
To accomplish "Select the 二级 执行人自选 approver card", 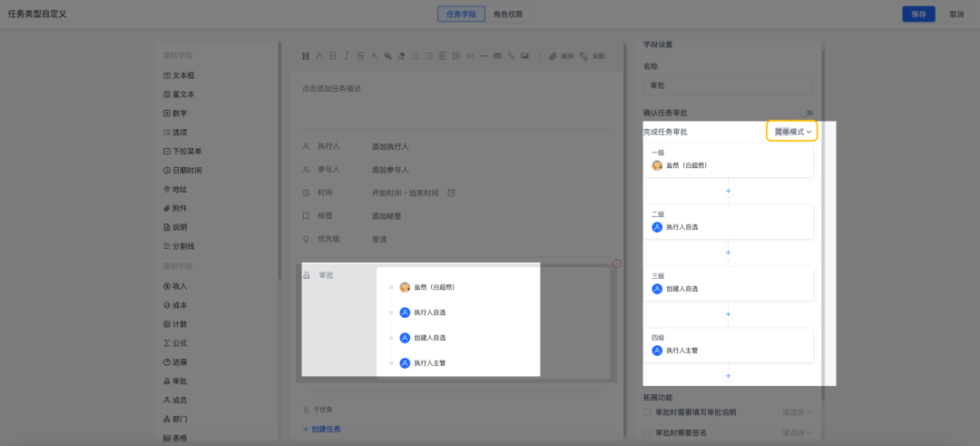I will coord(728,222).
